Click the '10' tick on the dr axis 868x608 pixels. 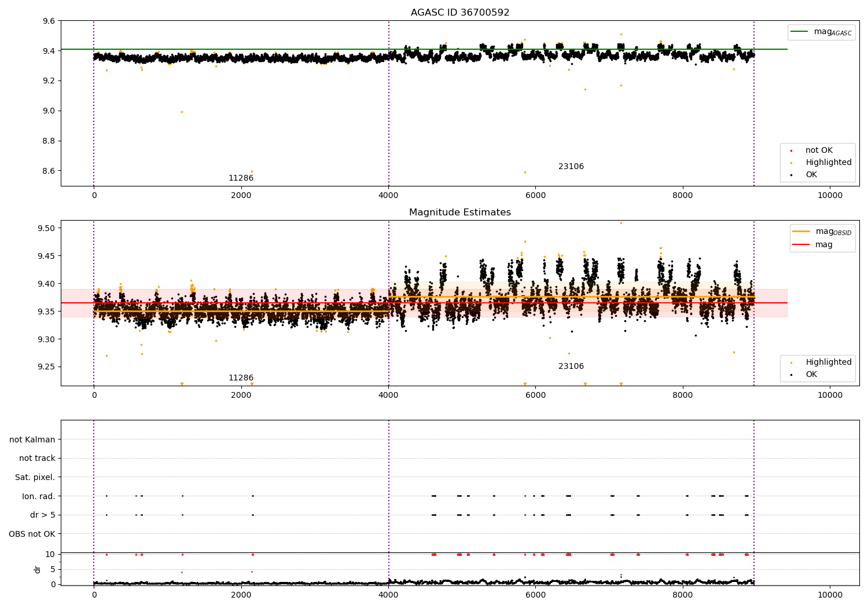click(50, 554)
